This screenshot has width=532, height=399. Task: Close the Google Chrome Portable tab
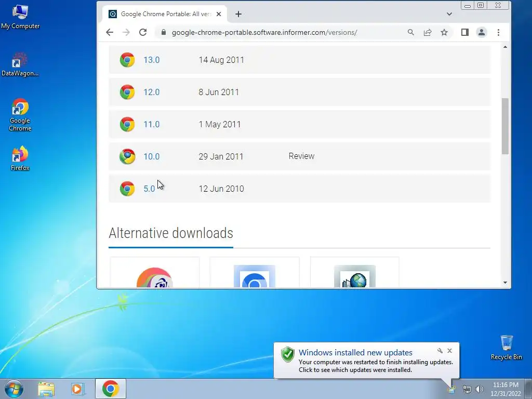point(219,14)
